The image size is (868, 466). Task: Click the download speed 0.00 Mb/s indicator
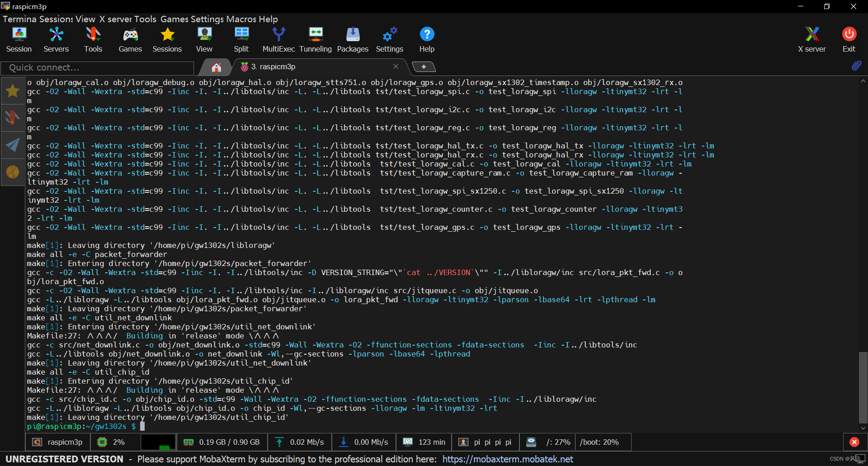click(x=364, y=442)
